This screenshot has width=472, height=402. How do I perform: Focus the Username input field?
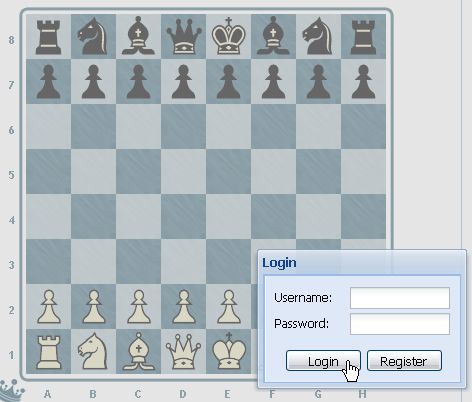[x=400, y=298]
